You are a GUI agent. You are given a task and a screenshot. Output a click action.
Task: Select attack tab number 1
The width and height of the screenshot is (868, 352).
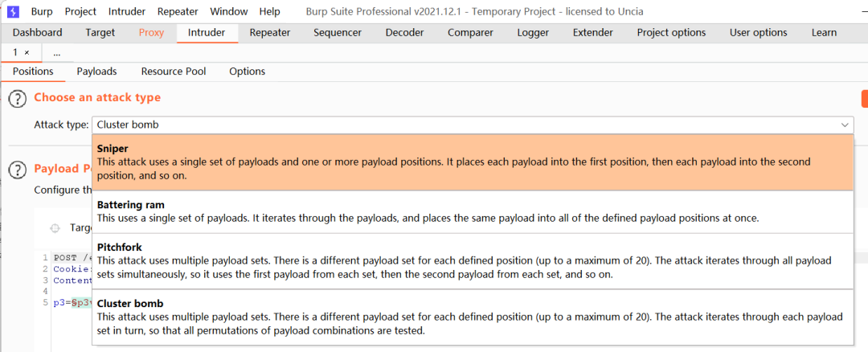(x=15, y=52)
